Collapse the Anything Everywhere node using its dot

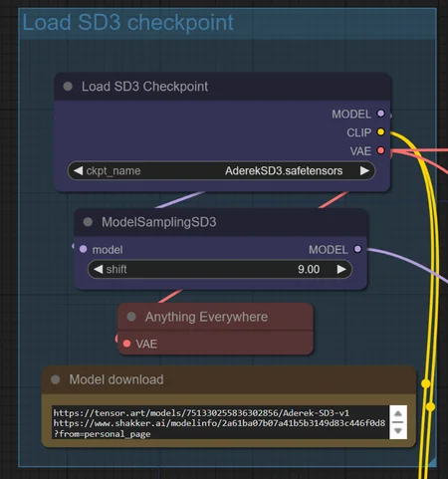[x=131, y=317]
